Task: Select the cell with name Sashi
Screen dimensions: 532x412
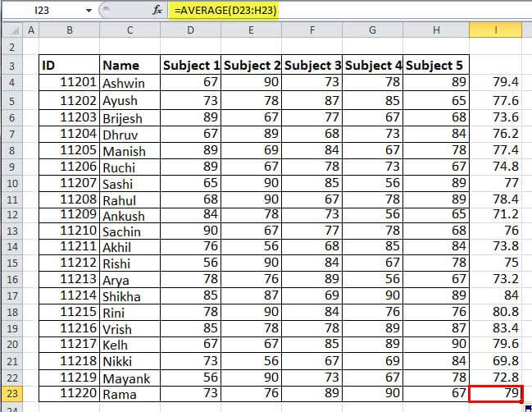Action: pyautogui.click(x=130, y=183)
